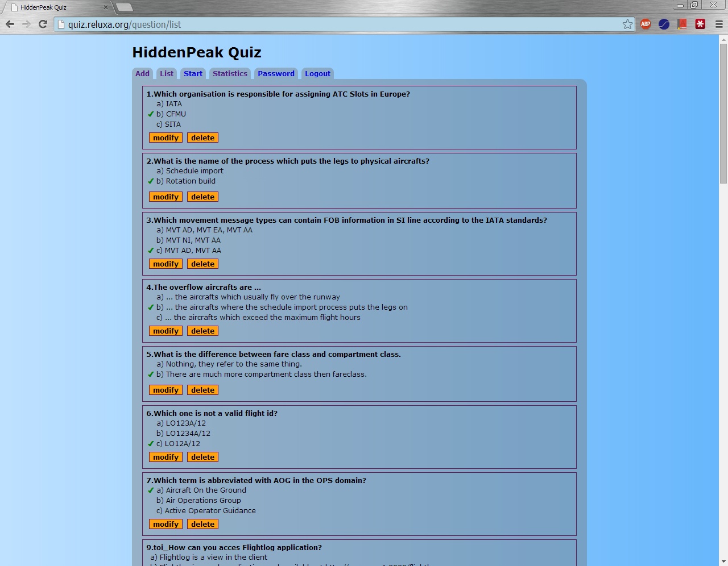
Task: Open the Start tab
Action: [x=193, y=73]
